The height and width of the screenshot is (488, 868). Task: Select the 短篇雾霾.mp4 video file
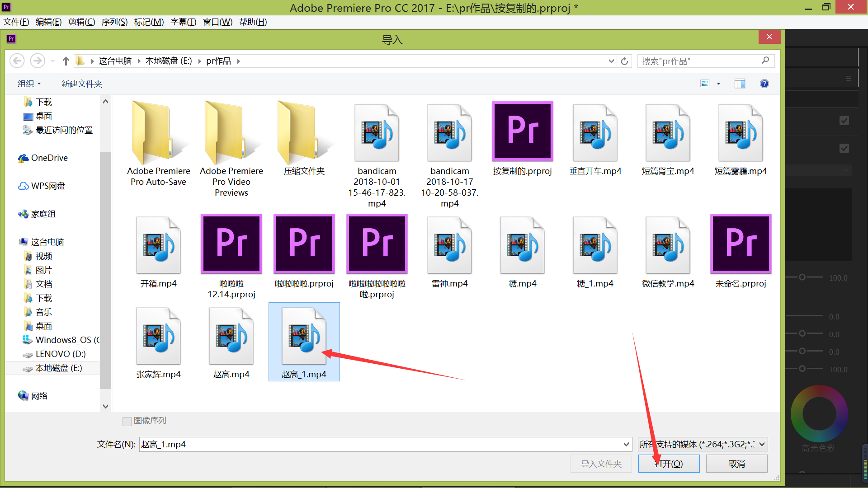(x=741, y=133)
